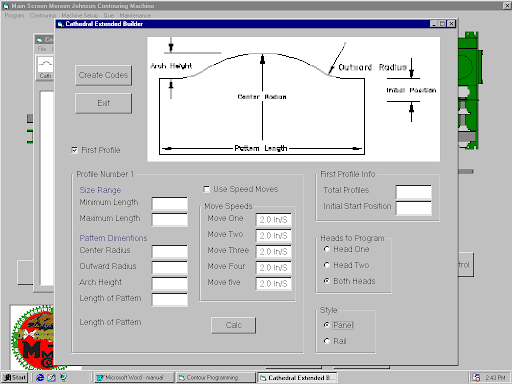Choose the Rail style option
This screenshot has height=384, width=512.
click(327, 341)
